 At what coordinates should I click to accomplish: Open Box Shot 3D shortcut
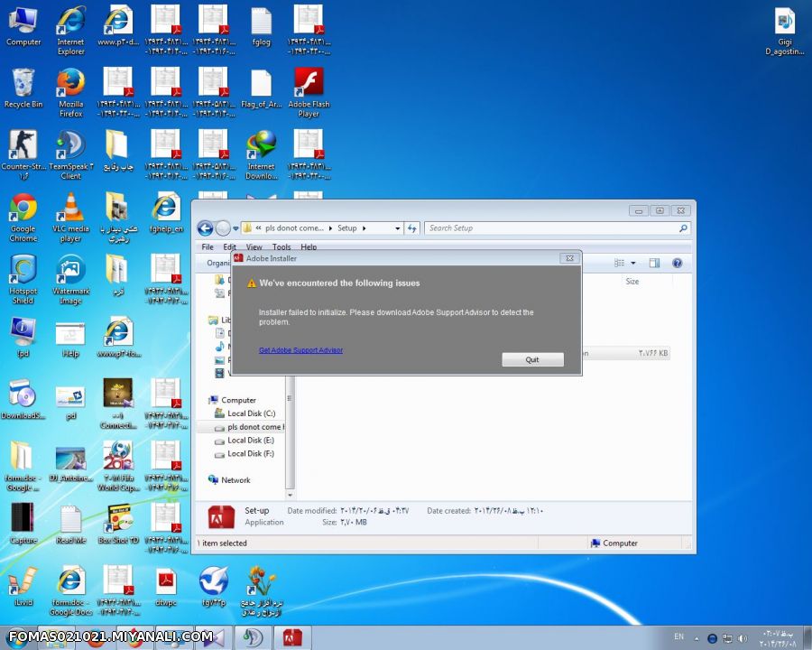[x=118, y=524]
